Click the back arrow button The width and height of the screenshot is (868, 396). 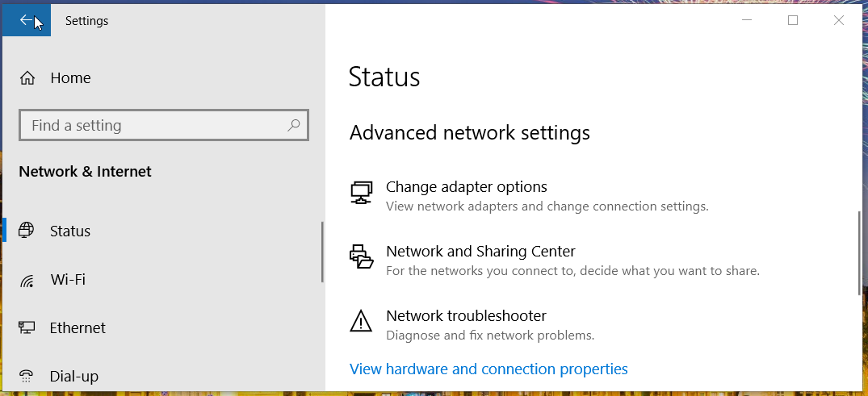(x=27, y=20)
